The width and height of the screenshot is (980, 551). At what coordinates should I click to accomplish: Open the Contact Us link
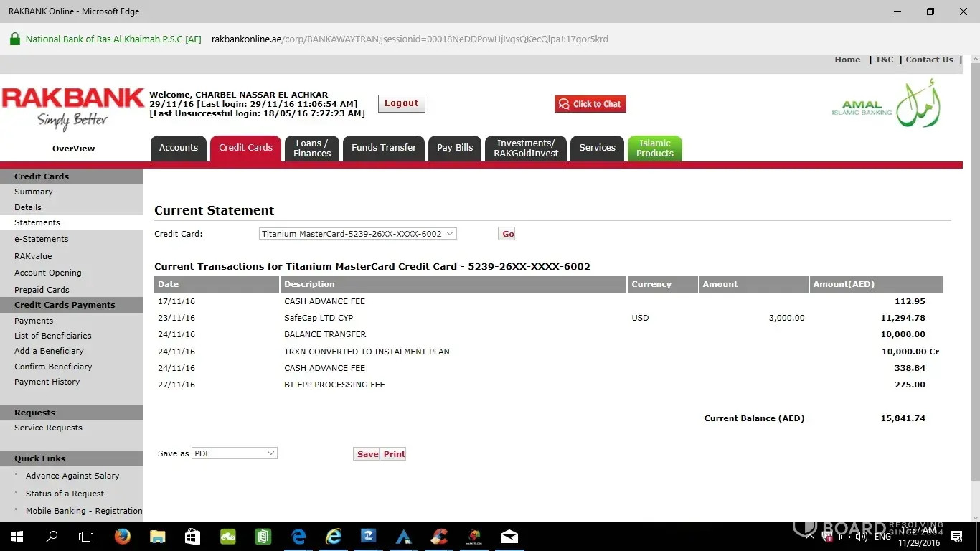tap(930, 60)
